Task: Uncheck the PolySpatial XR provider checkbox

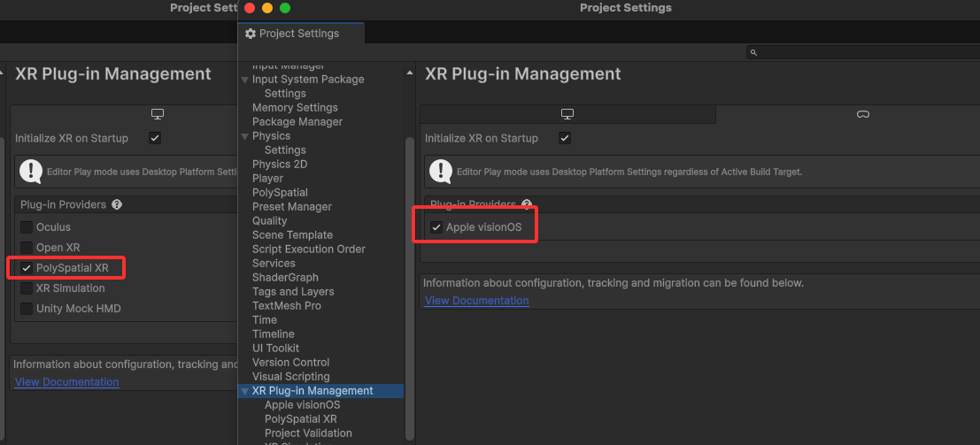Action: point(27,268)
